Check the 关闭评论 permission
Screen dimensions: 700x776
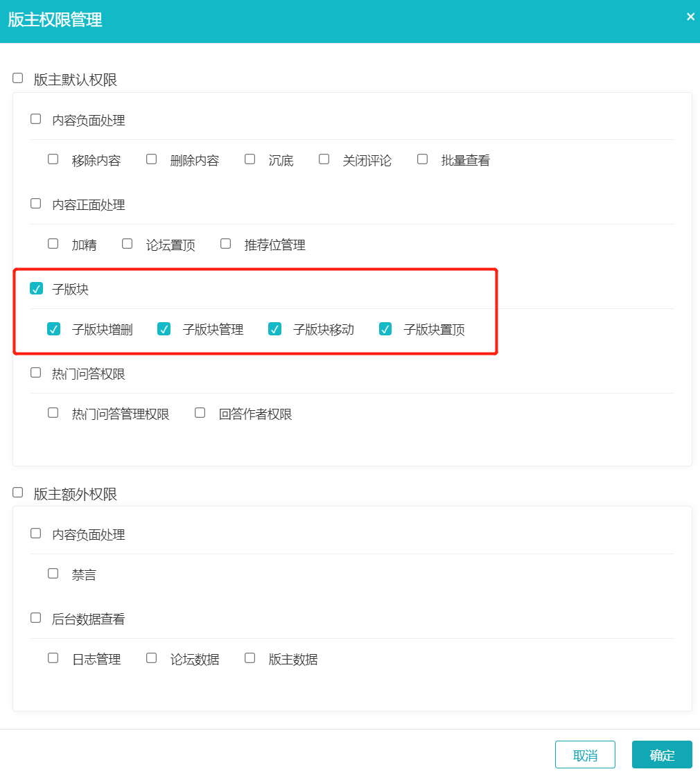[x=324, y=159]
